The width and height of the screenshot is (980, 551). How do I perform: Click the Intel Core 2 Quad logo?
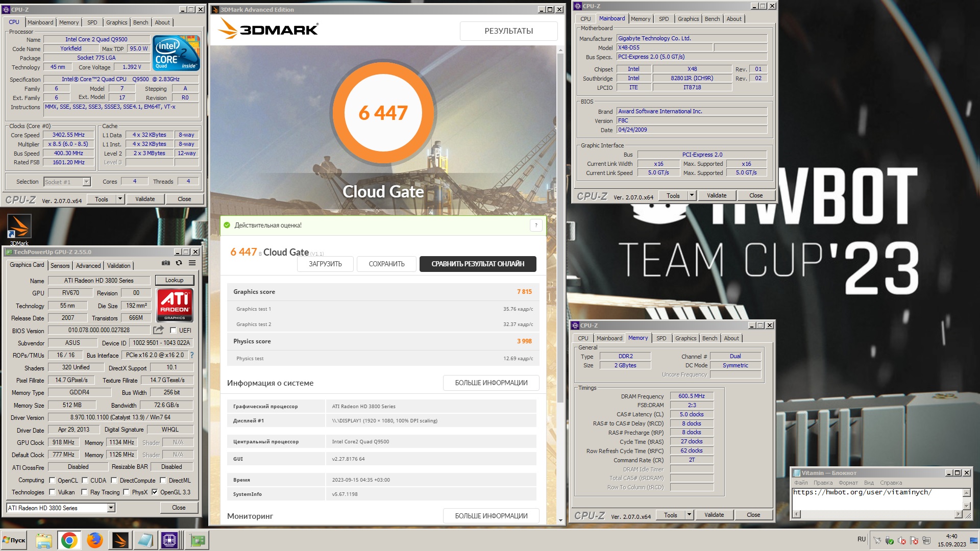[x=176, y=53]
